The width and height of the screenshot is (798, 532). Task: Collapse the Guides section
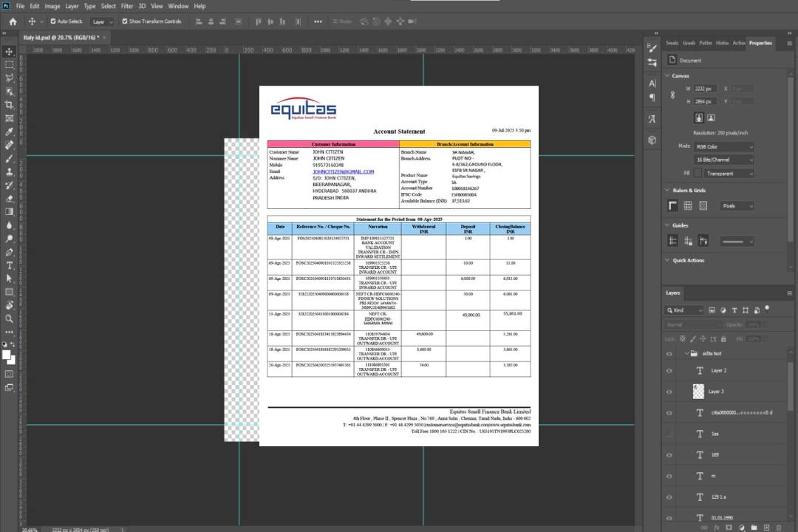[x=667, y=225]
